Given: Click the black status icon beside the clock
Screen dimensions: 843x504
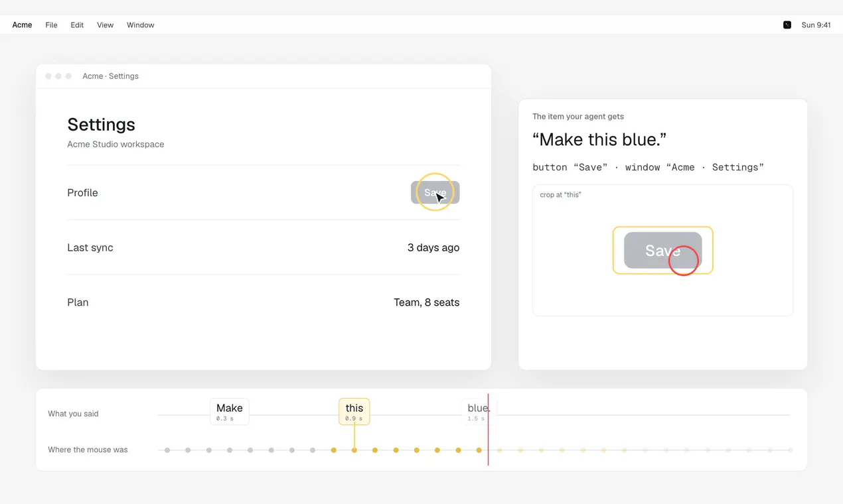Looking at the screenshot, I should pyautogui.click(x=787, y=25).
